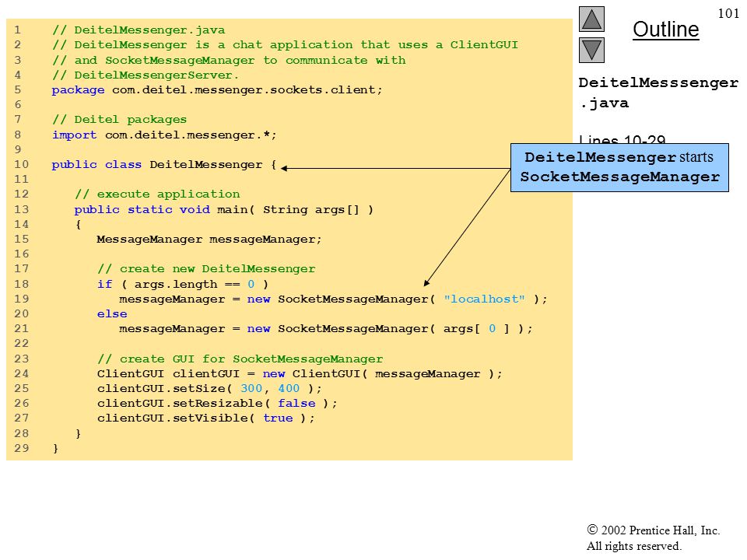Select the main method declaration line 13
Image resolution: width=747 pixels, height=560 pixels.
coord(224,209)
